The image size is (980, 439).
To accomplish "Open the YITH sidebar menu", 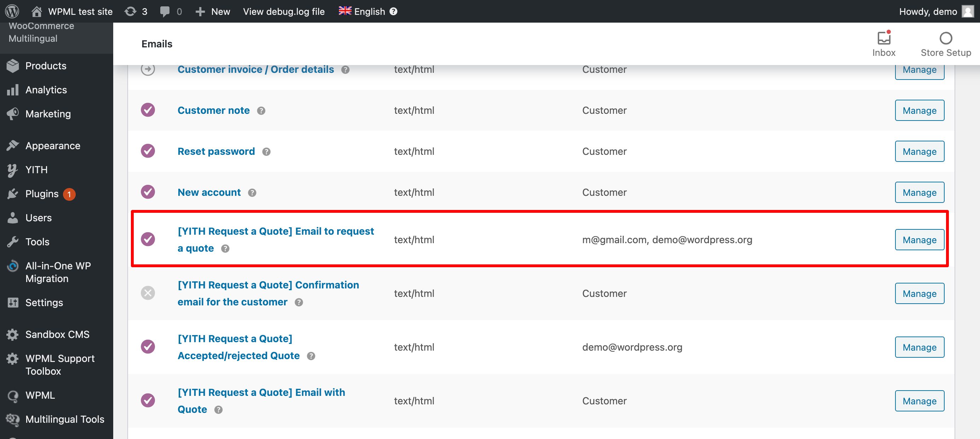I will pos(36,170).
